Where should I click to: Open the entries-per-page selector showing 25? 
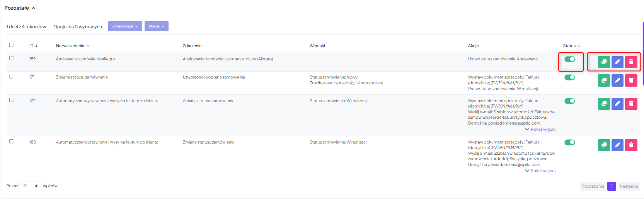(x=30, y=186)
